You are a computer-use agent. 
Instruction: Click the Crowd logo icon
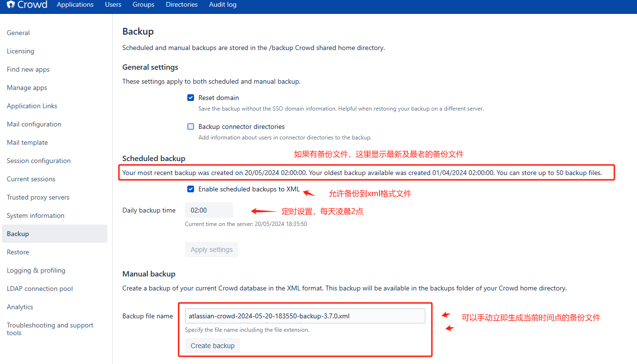(11, 5)
